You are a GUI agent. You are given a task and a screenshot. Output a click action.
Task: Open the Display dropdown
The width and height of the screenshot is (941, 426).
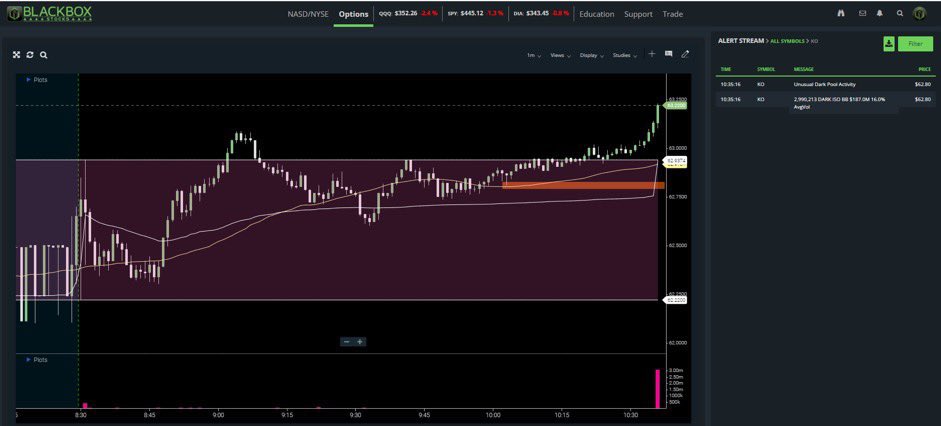point(592,55)
